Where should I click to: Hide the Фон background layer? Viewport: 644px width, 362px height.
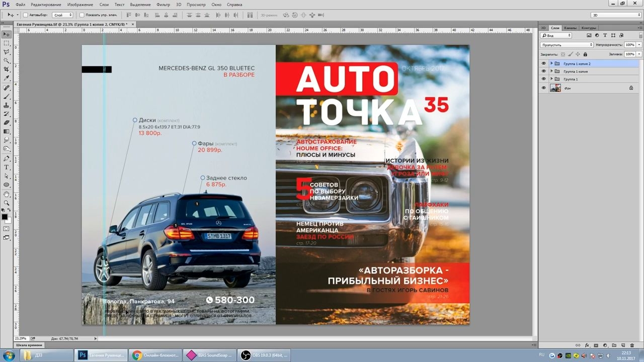tap(543, 88)
